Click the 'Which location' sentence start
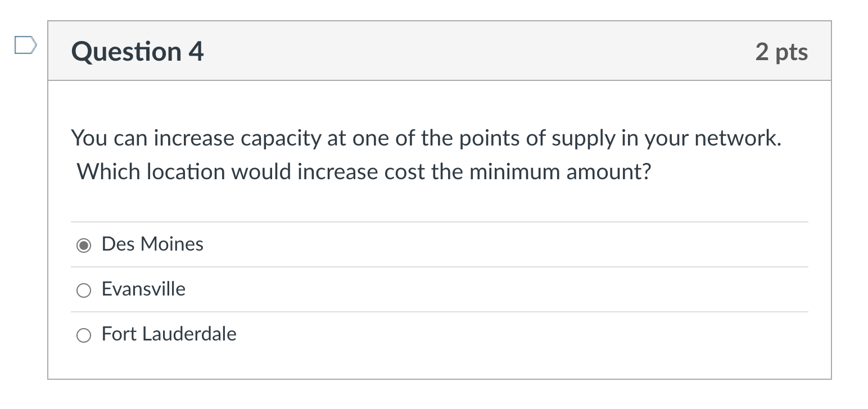Screen dimensions: 868x409 pos(149,171)
